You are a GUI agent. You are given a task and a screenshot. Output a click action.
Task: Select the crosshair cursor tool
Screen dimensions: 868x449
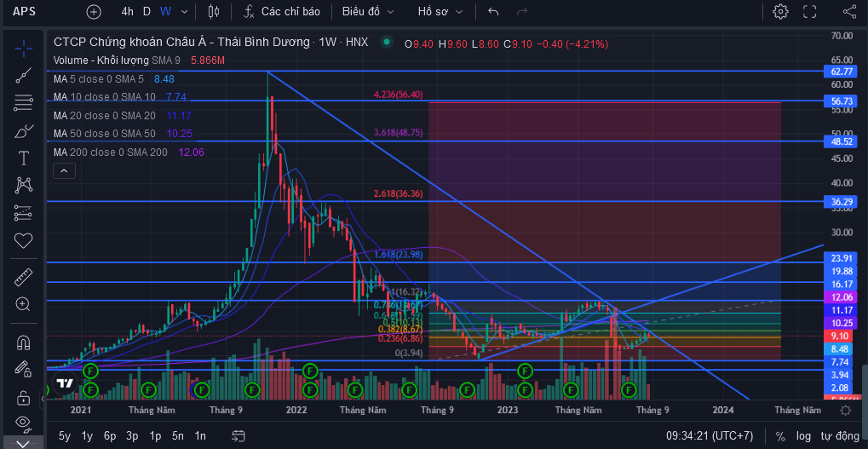(23, 49)
